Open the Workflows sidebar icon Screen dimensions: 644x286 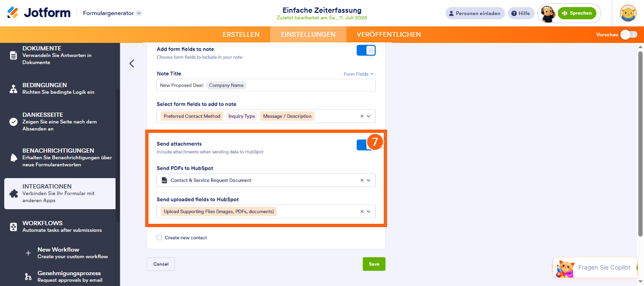[13, 227]
